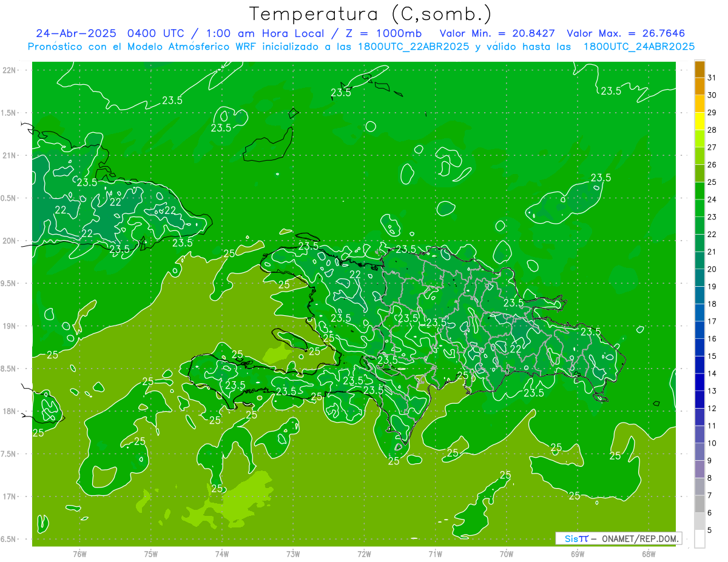The width and height of the screenshot is (728, 562).
Task: Click the title "Temperatura (C,somb.)"
Action: point(371,14)
